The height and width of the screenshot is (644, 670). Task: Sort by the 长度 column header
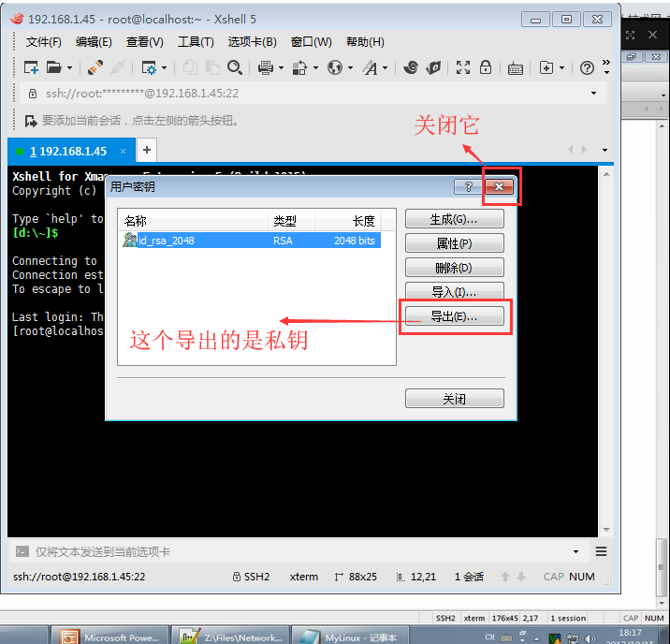[x=348, y=221]
